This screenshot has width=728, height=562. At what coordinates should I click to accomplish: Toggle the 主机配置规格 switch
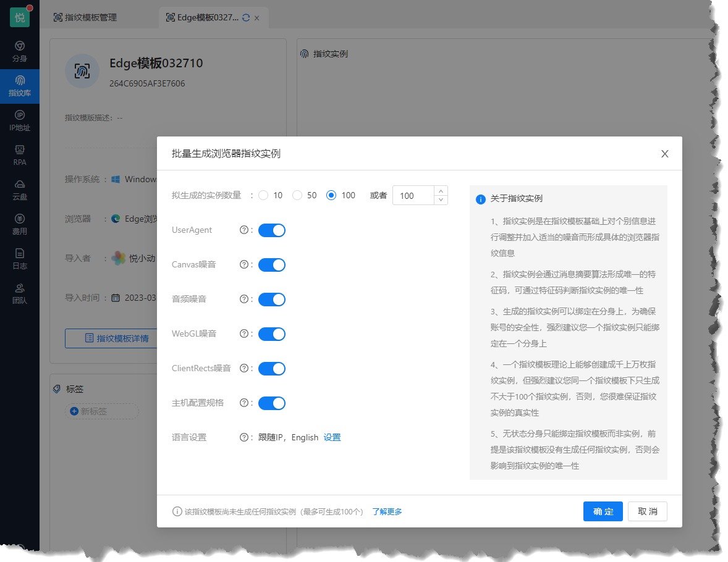click(271, 403)
